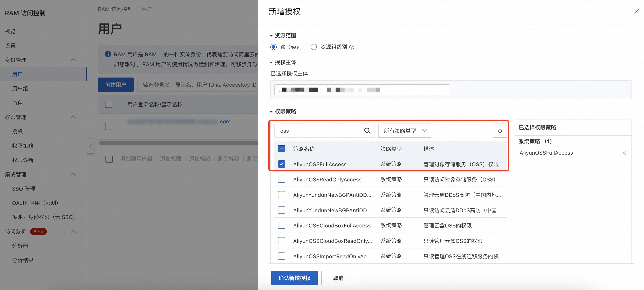The height and width of the screenshot is (290, 644).
Task: Go to 权限诊断 sidebar item
Action: [23, 160]
